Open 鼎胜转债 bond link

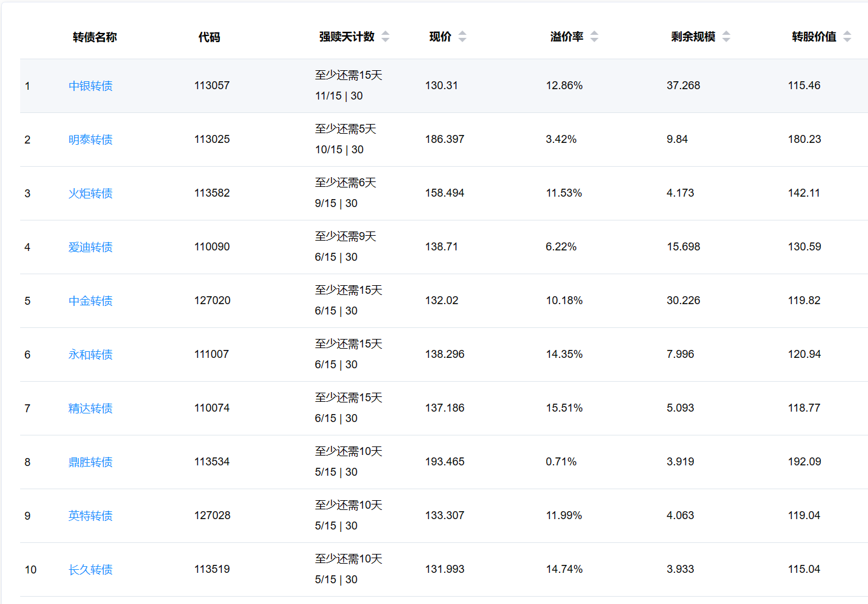click(x=90, y=462)
